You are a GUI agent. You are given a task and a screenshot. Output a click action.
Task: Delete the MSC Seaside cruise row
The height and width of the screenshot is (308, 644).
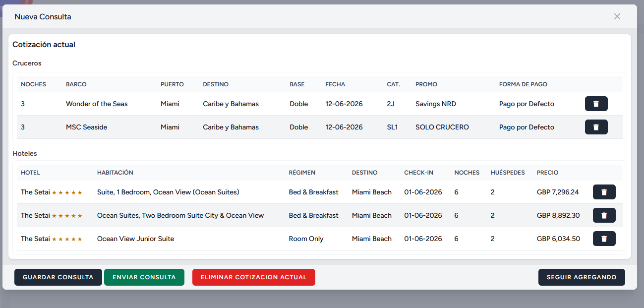point(596,127)
